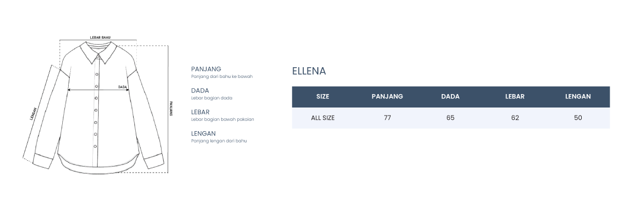Click the ELLENA product title
644x215 pixels.
click(309, 71)
